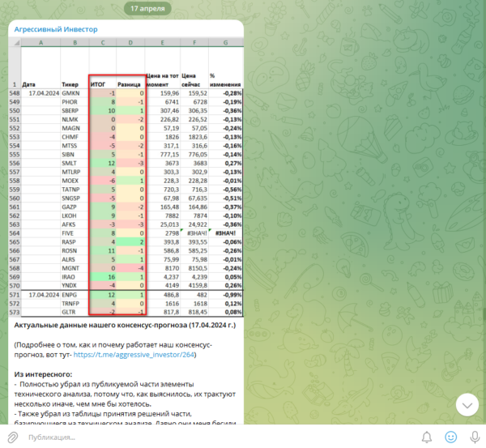The width and height of the screenshot is (486, 448).
Task: Click the column G letter header
Action: (226, 42)
